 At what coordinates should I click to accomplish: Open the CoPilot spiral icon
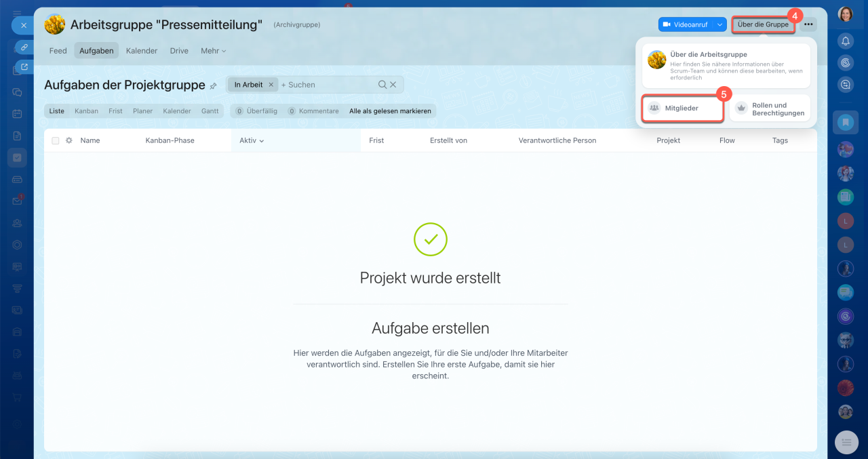846,63
